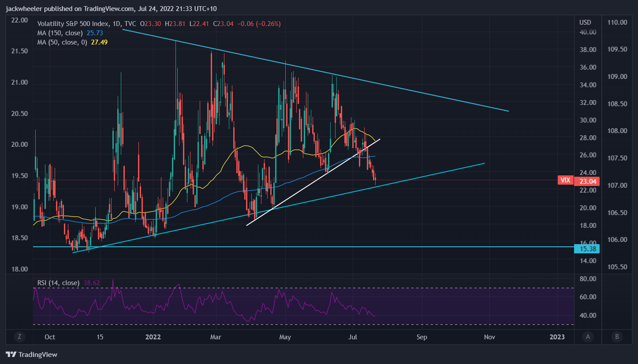Click the 18.00 left scale label
This screenshot has width=638, height=364.
pos(19,269)
